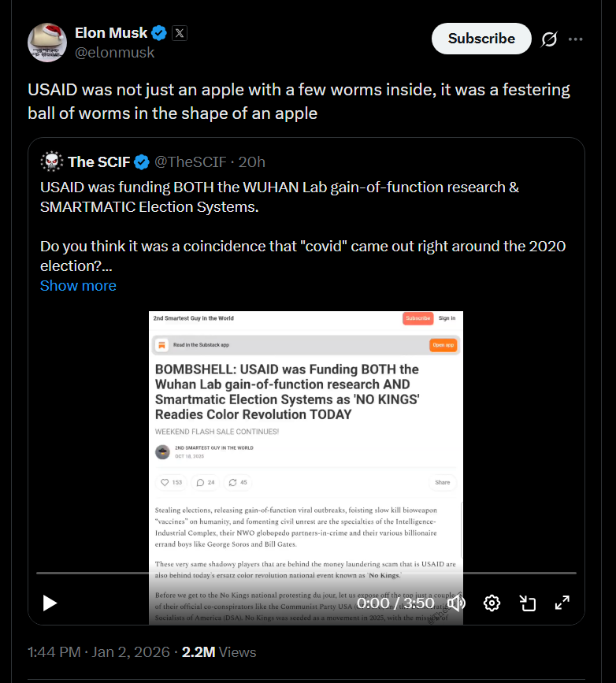Click Elon Musk's blue verified badge

tap(159, 33)
